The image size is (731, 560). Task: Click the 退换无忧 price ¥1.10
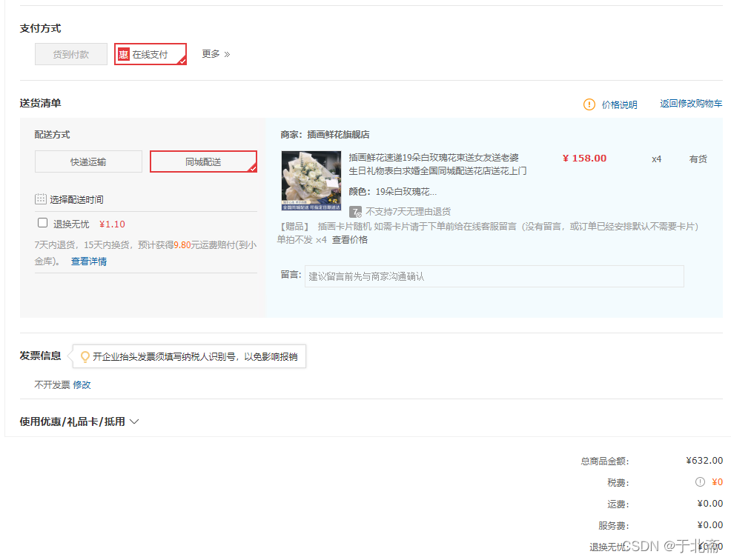(x=112, y=224)
